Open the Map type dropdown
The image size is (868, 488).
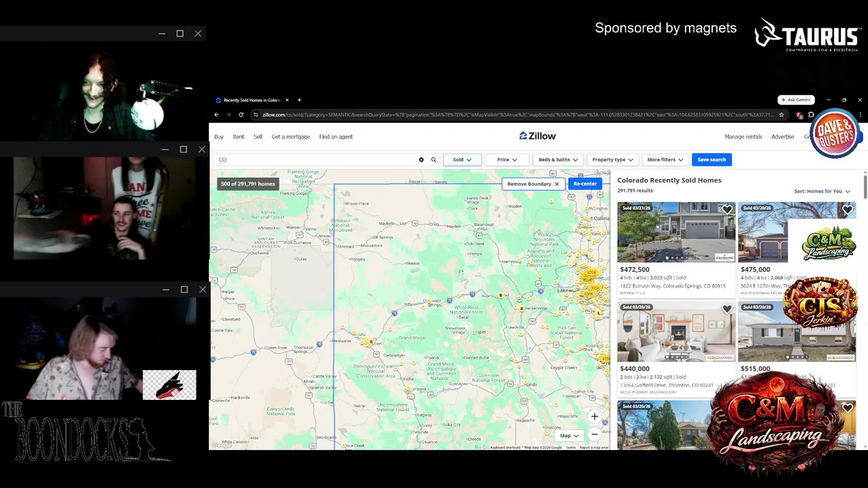(x=568, y=436)
